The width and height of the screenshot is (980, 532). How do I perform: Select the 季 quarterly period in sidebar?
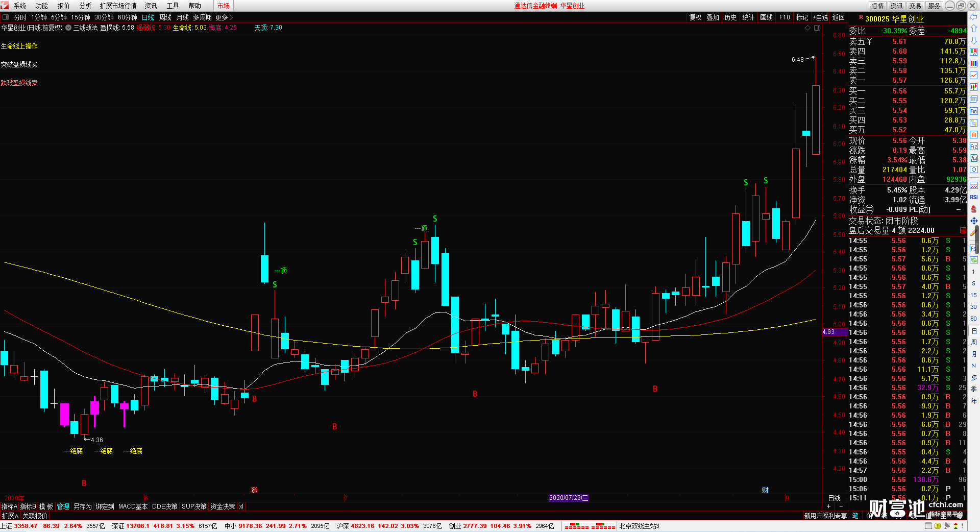coord(973,390)
